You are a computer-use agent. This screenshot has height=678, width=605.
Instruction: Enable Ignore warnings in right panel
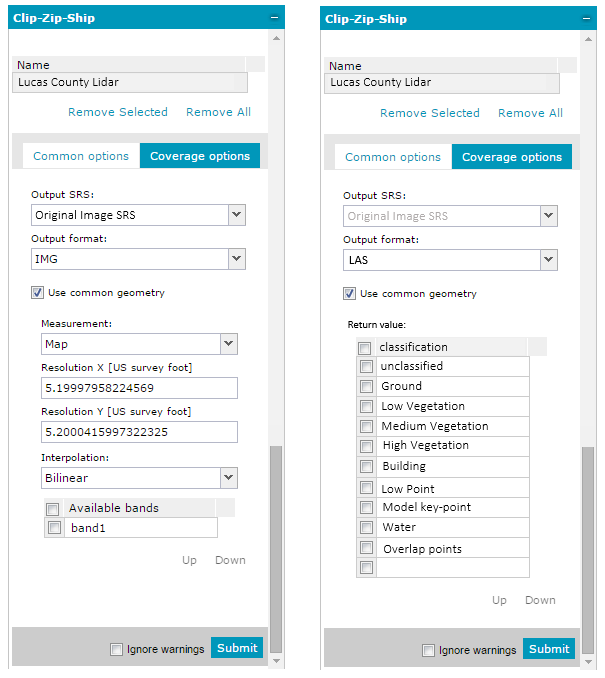(x=429, y=650)
